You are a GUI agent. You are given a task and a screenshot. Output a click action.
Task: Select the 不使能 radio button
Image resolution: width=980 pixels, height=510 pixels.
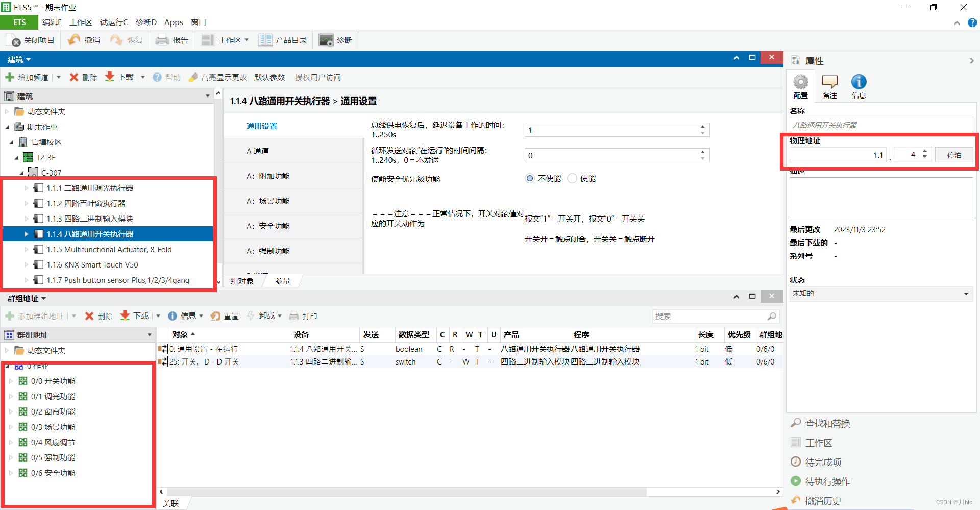(530, 178)
